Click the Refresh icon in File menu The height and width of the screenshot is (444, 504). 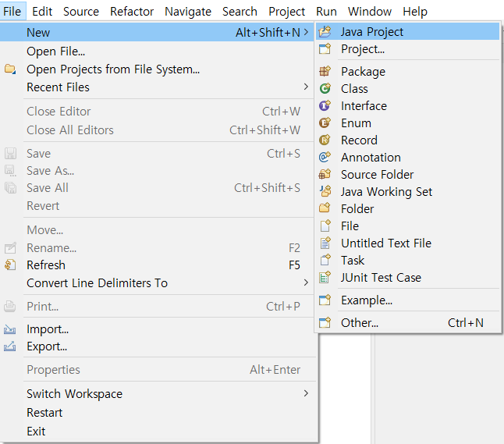[x=10, y=265]
